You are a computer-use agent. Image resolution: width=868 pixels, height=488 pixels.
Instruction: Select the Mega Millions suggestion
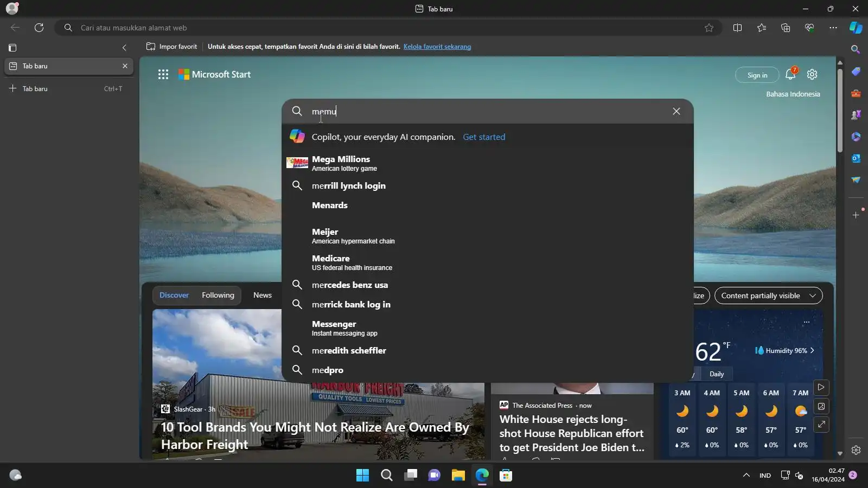pos(487,163)
